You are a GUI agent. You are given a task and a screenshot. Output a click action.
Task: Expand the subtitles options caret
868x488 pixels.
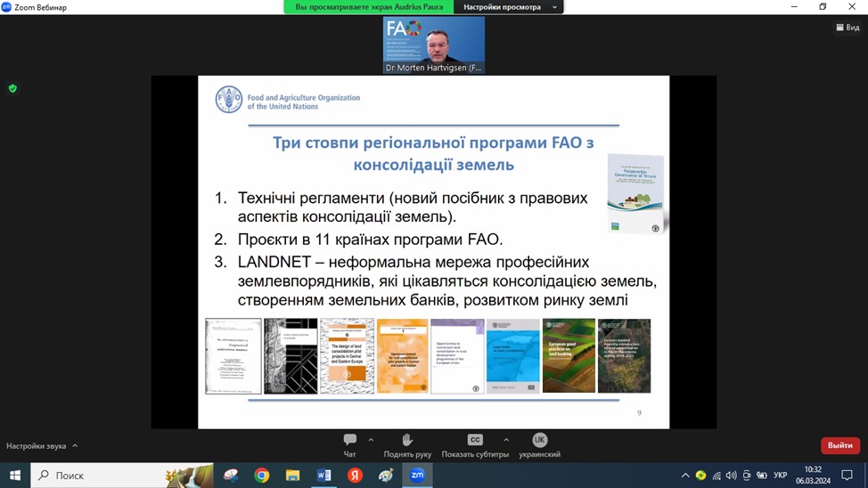[x=506, y=440]
